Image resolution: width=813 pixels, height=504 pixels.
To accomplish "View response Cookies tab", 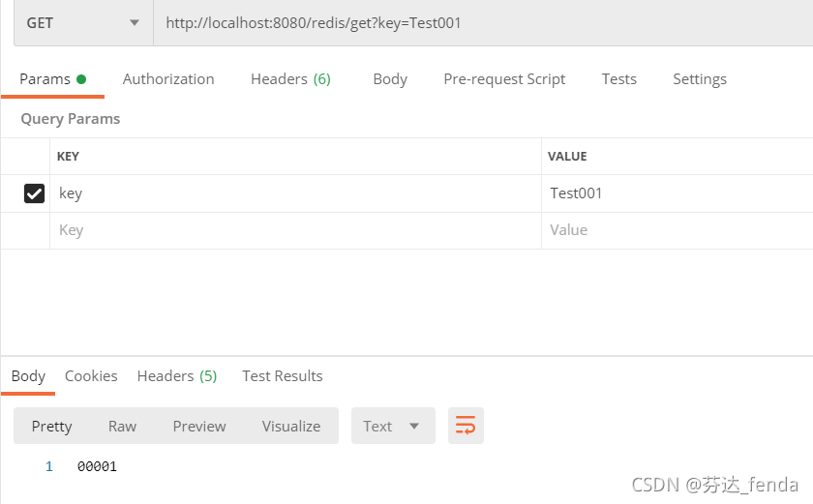I will coord(91,376).
